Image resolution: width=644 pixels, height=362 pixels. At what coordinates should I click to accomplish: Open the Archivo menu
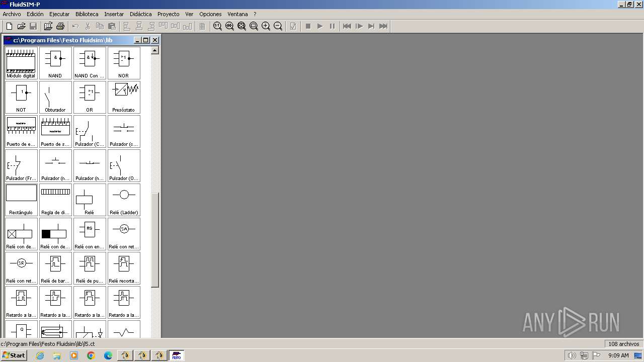[12, 14]
